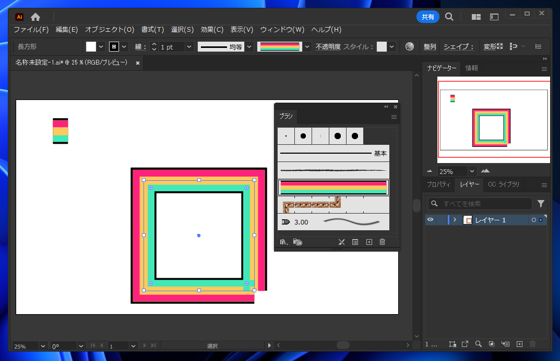Open the rotate view angle dropdown
The height and width of the screenshot is (361, 560).
[81, 346]
